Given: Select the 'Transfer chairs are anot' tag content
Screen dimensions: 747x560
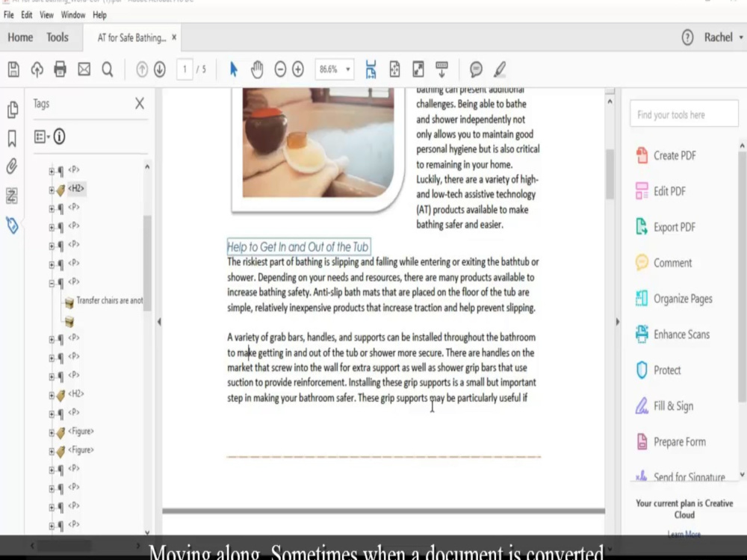Looking at the screenshot, I should click(110, 300).
